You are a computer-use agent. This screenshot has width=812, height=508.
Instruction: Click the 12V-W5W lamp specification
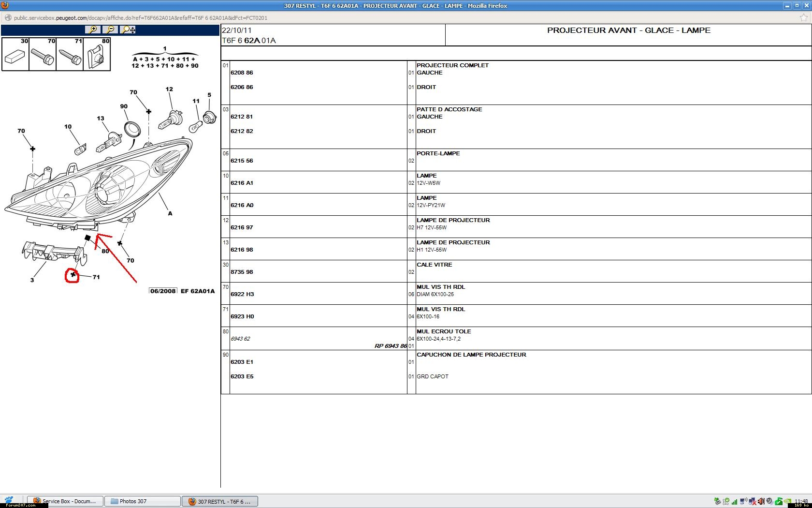428,183
